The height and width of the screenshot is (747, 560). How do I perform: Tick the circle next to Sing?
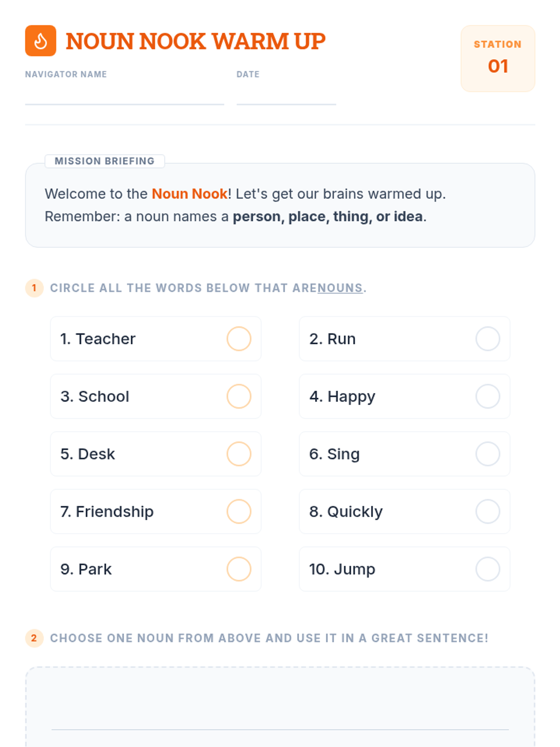pos(488,454)
